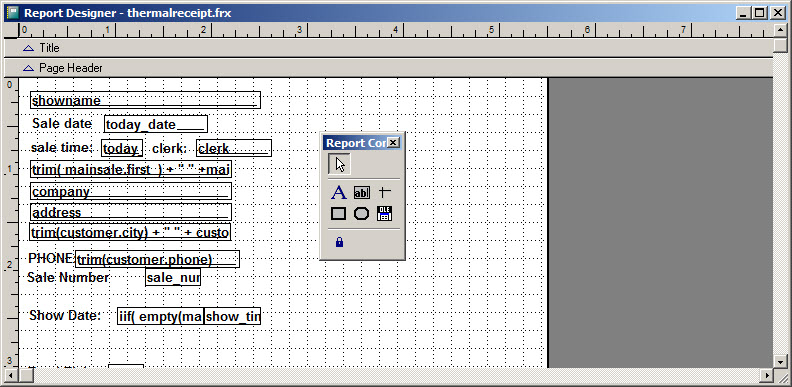Select the 'Sale Number' label

click(68, 277)
